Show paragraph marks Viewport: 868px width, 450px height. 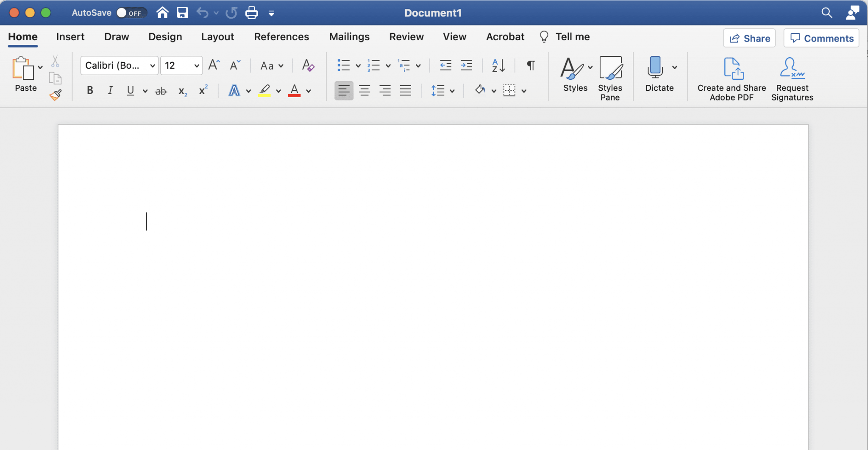point(530,65)
